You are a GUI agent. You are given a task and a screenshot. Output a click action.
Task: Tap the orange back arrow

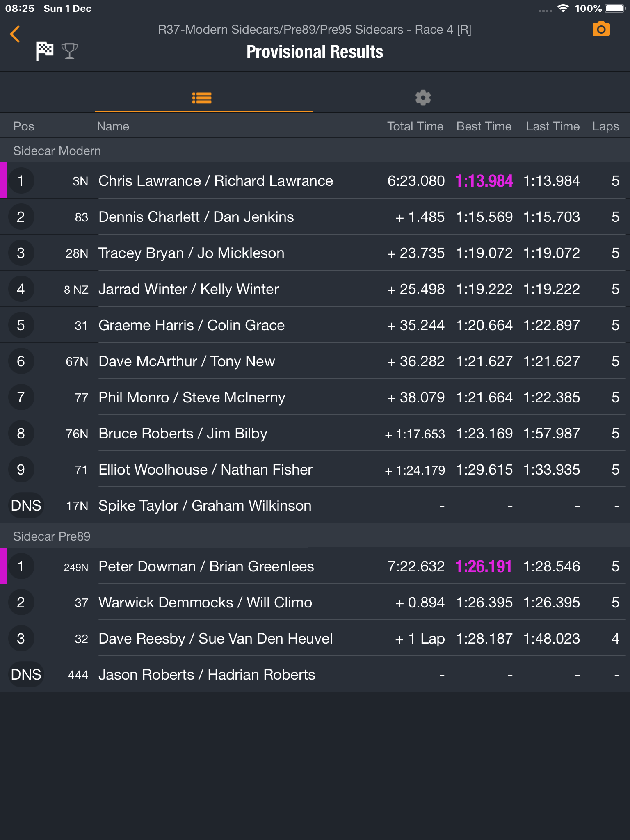pos(15,34)
